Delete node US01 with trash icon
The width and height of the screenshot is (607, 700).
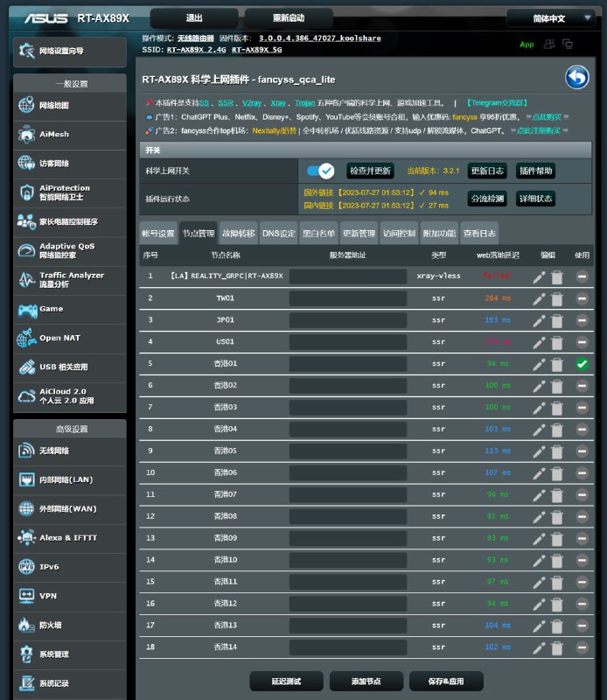tap(557, 342)
